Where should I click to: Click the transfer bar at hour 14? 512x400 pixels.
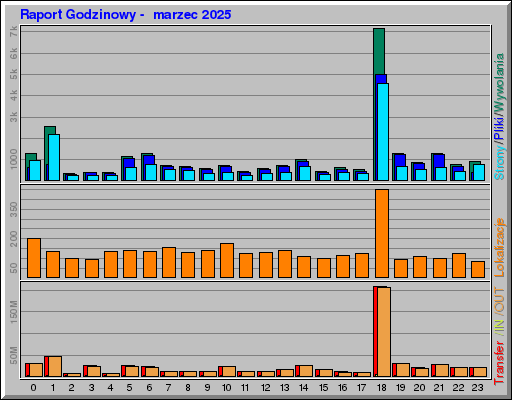(x=304, y=371)
